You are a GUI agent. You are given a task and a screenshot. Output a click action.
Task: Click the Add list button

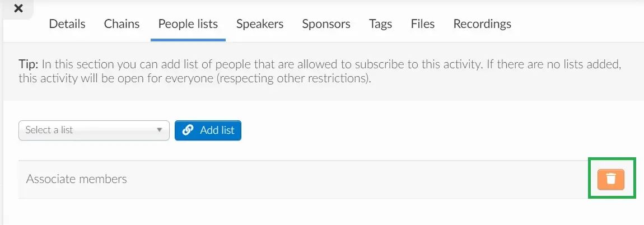208,130
